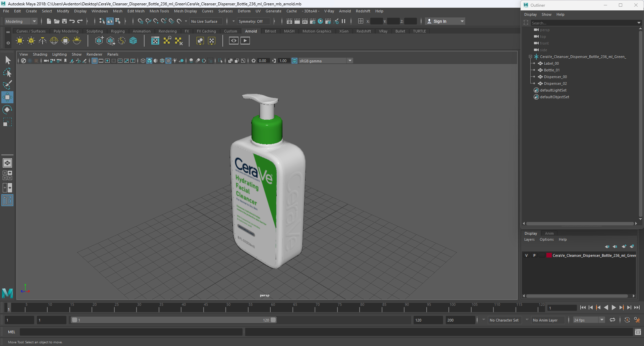644x346 pixels.
Task: Open the Script Editor icon
Action: (638, 332)
